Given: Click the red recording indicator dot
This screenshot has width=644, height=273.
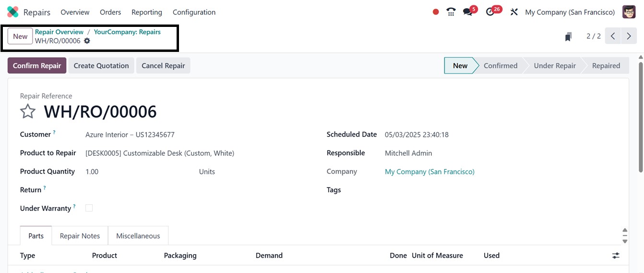Looking at the screenshot, I should pos(436,12).
